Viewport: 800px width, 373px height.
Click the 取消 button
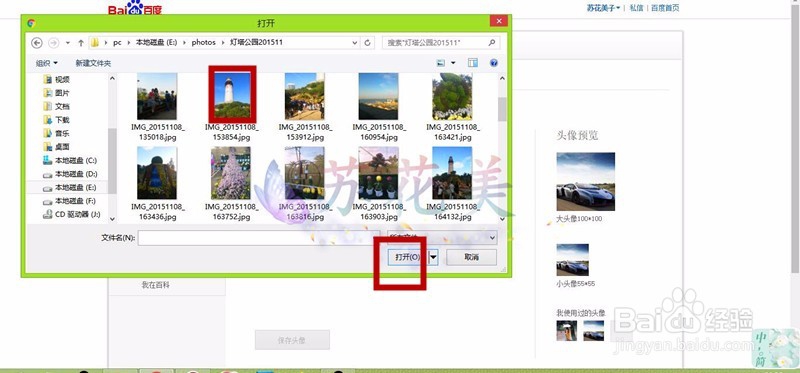tap(471, 257)
